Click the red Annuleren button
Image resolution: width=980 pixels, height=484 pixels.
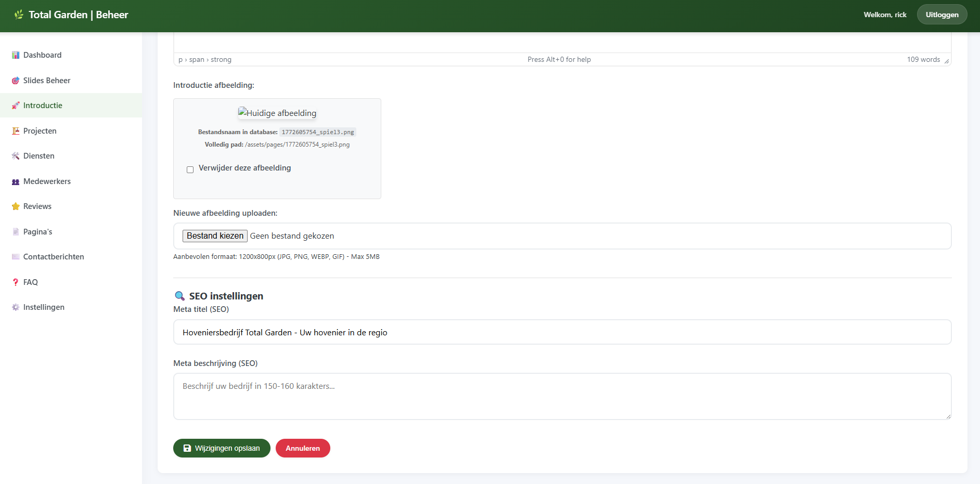(x=303, y=448)
